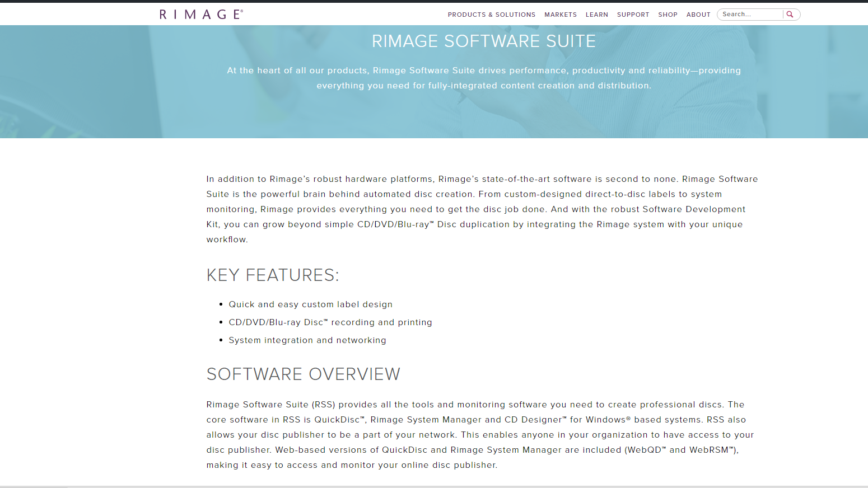Click the Software Overview heading

304,374
